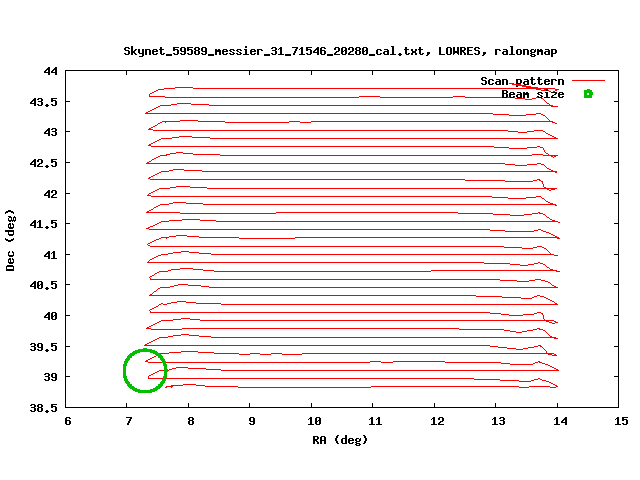This screenshot has height=480, width=640.
Task: Click the 'Scan pattern' legend label
Action: [522, 81]
